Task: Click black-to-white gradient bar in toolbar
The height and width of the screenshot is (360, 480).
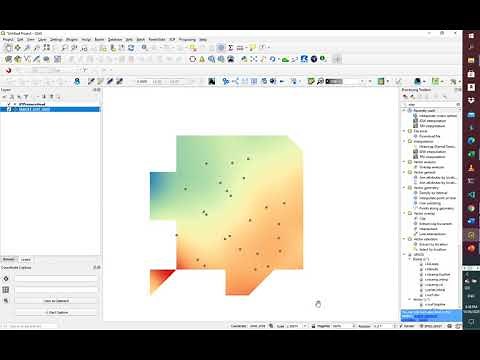Action: 334,81
